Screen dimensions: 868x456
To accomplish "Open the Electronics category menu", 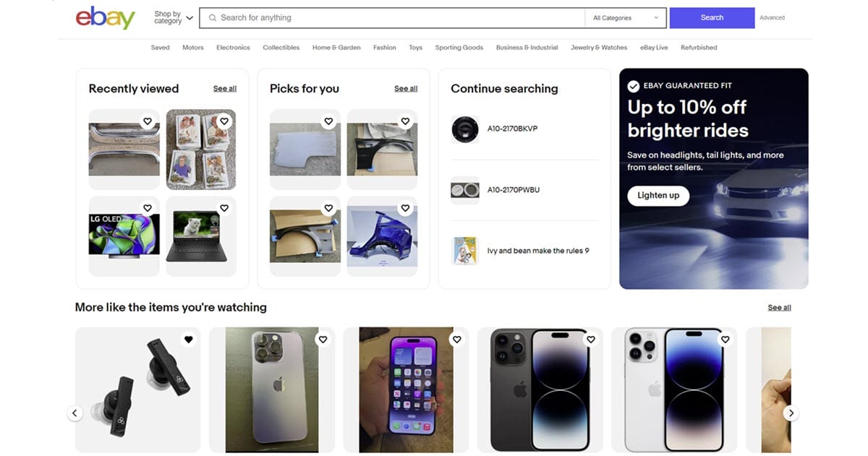I will (233, 48).
